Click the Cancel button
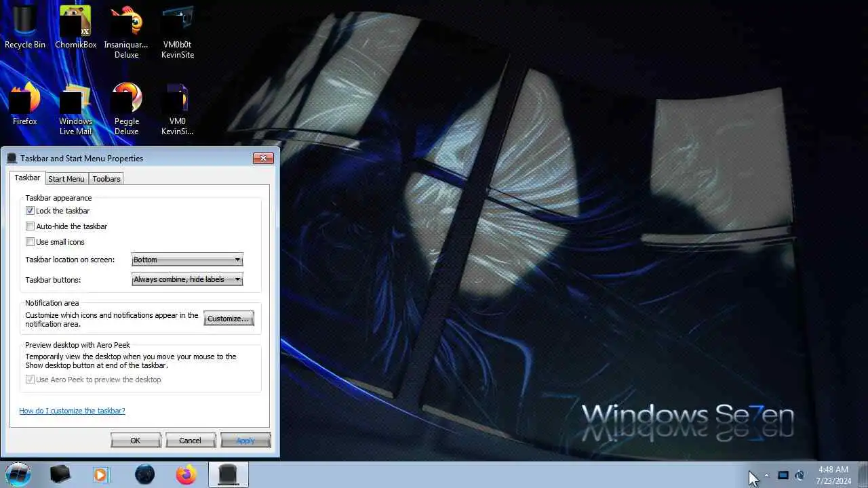 (191, 441)
